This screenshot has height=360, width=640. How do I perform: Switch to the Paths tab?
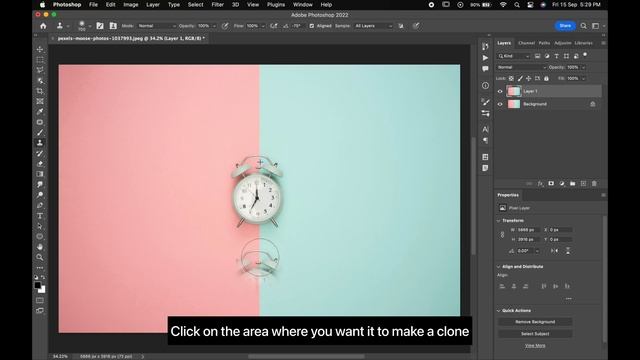coord(544,43)
